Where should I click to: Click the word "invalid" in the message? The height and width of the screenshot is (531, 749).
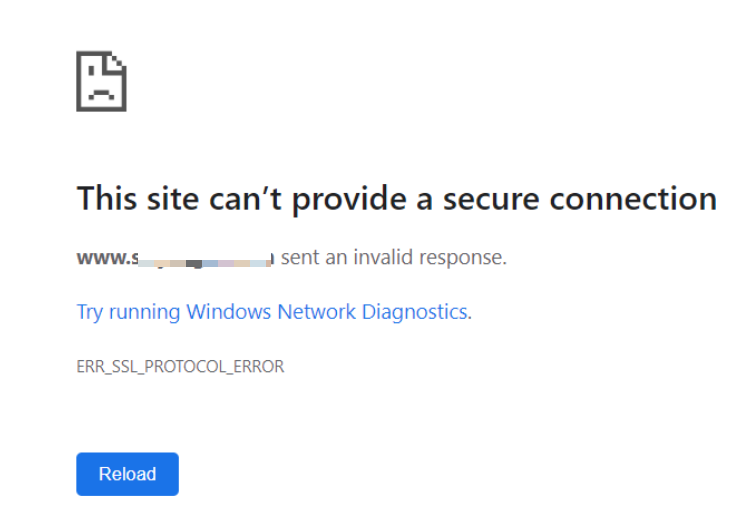click(x=383, y=257)
